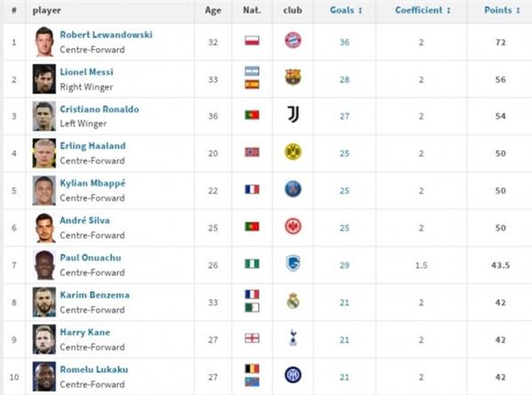Click the Eintracht Frankfurt club crest
This screenshot has height=395, width=532.
coord(293,226)
